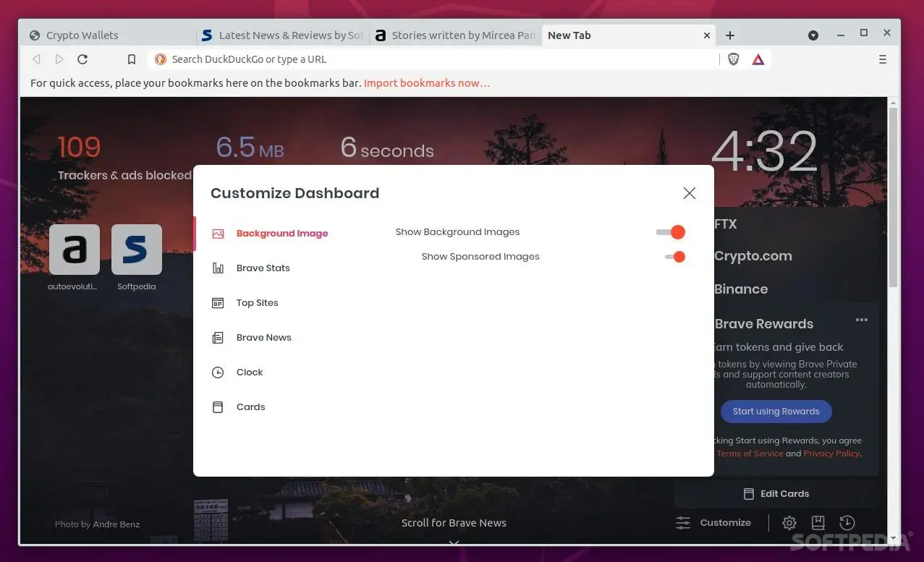Viewport: 924px width, 562px height.
Task: Click the Customize sliders icon
Action: pos(683,522)
